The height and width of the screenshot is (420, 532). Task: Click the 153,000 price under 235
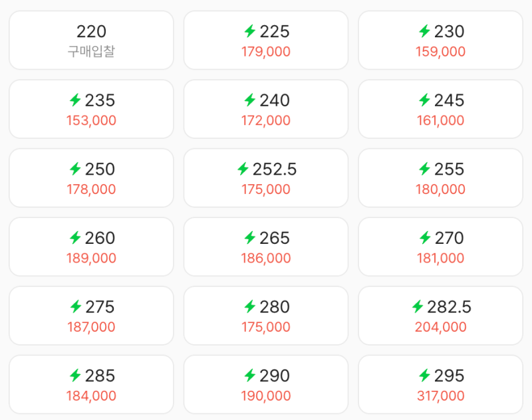pyautogui.click(x=91, y=120)
